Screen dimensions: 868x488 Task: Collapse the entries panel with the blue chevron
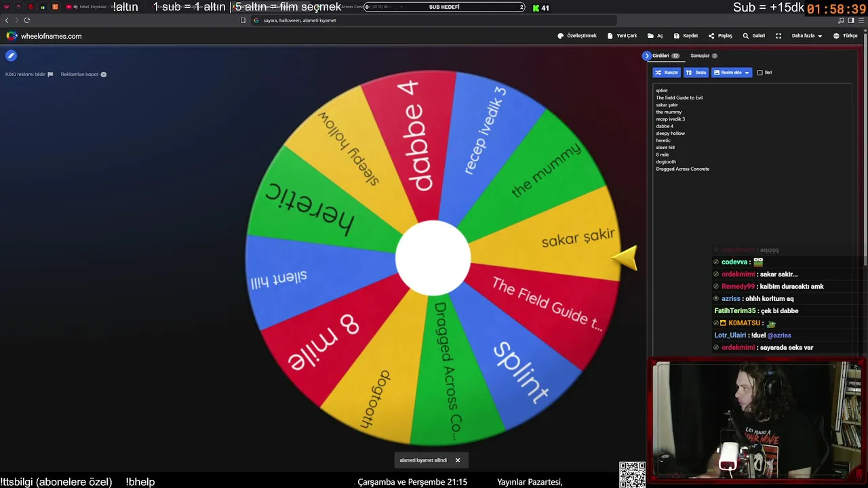point(647,56)
